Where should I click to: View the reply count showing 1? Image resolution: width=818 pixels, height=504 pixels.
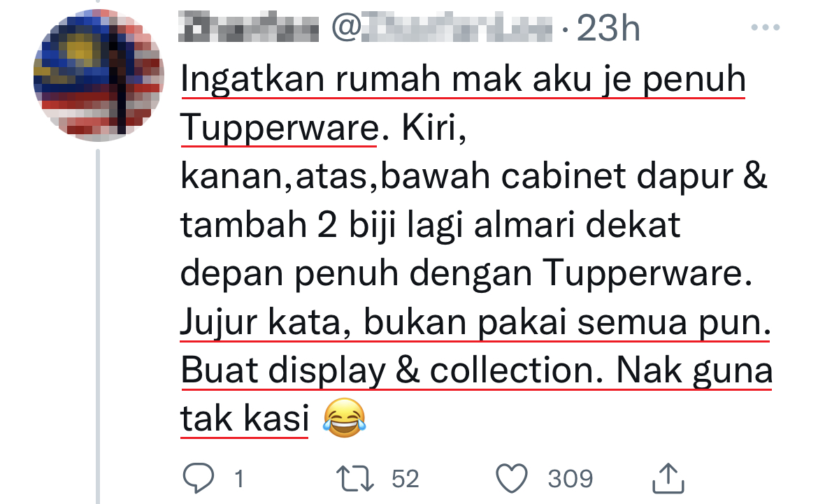(239, 478)
